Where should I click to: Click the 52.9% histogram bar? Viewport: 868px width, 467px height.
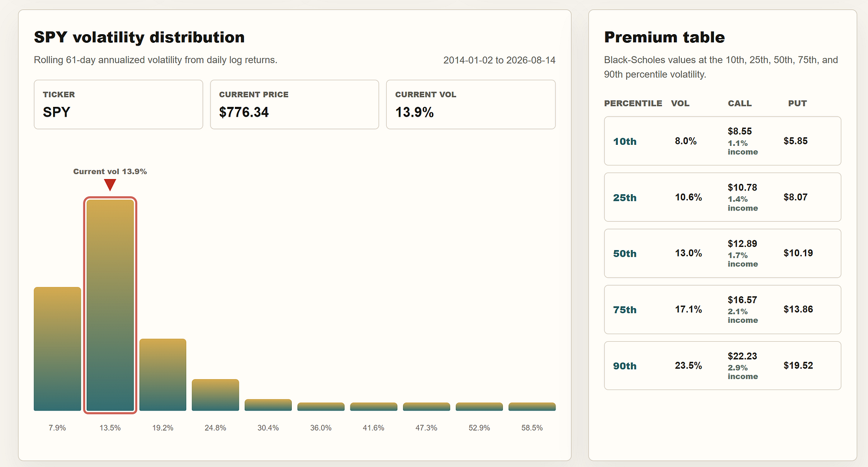point(479,407)
